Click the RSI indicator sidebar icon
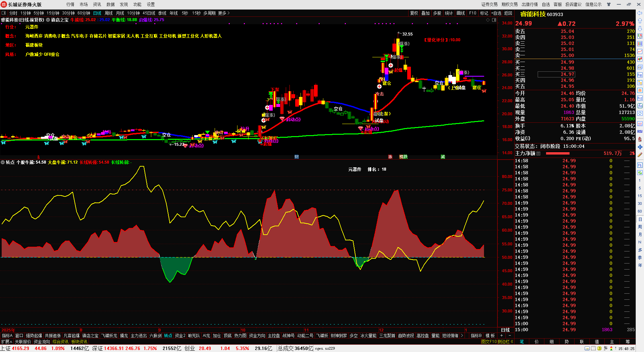The height and width of the screenshot is (352, 644). click(x=640, y=131)
